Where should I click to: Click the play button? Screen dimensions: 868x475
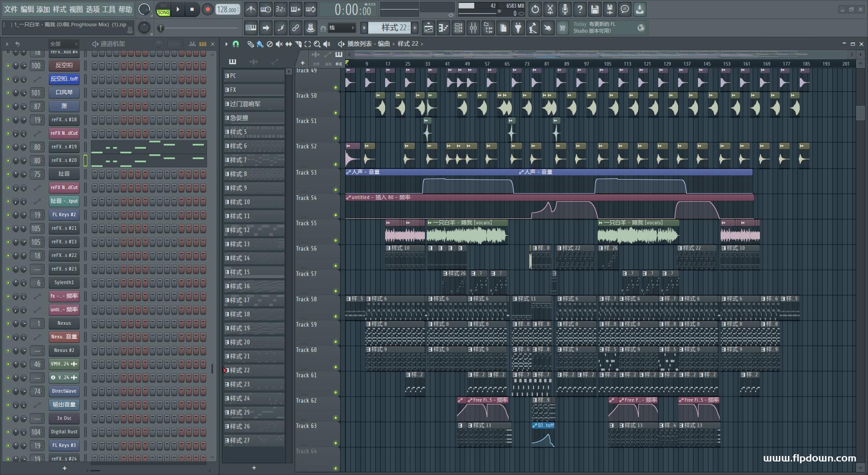pyautogui.click(x=178, y=9)
